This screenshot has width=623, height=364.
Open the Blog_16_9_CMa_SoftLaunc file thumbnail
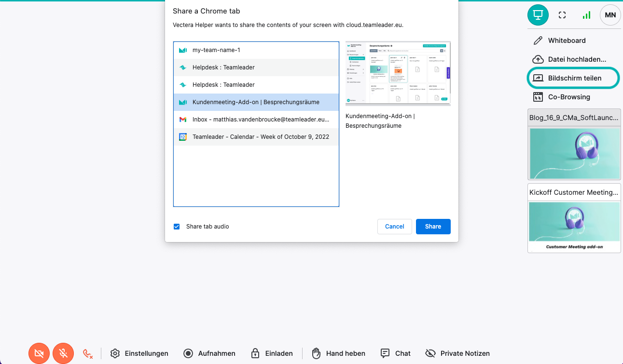pyautogui.click(x=574, y=153)
